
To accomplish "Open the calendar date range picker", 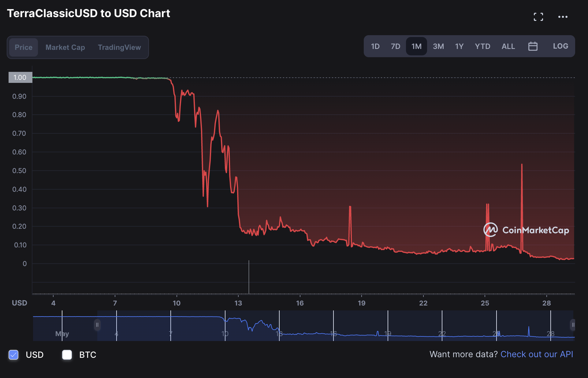I will pyautogui.click(x=533, y=46).
